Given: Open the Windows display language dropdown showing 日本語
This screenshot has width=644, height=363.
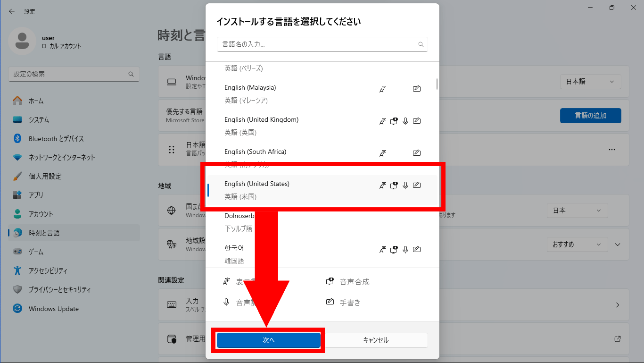Looking at the screenshot, I should click(590, 81).
